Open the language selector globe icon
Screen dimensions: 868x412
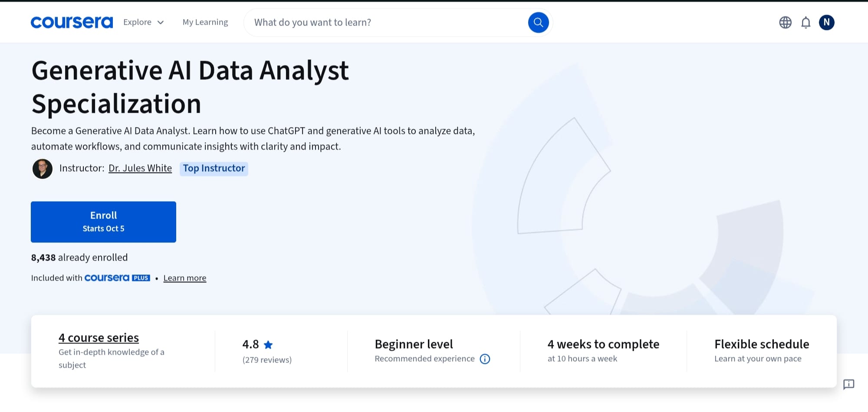(x=785, y=23)
